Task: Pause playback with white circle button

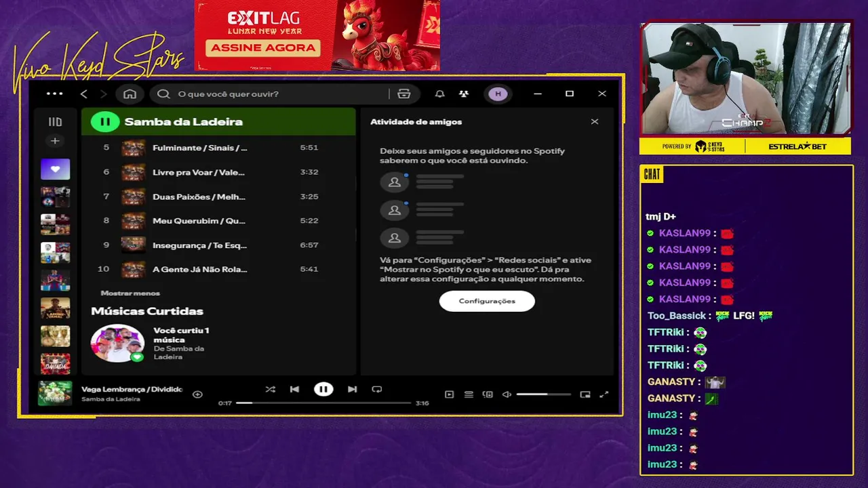Action: coord(323,389)
